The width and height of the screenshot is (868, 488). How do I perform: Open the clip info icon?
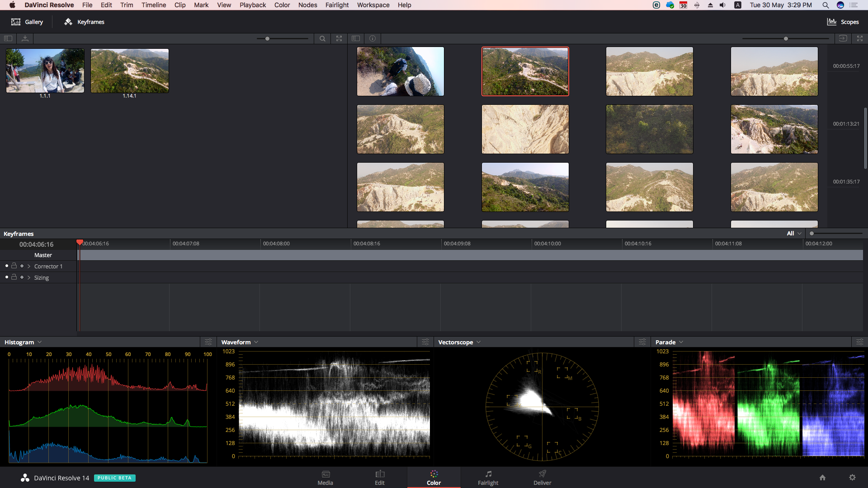373,39
